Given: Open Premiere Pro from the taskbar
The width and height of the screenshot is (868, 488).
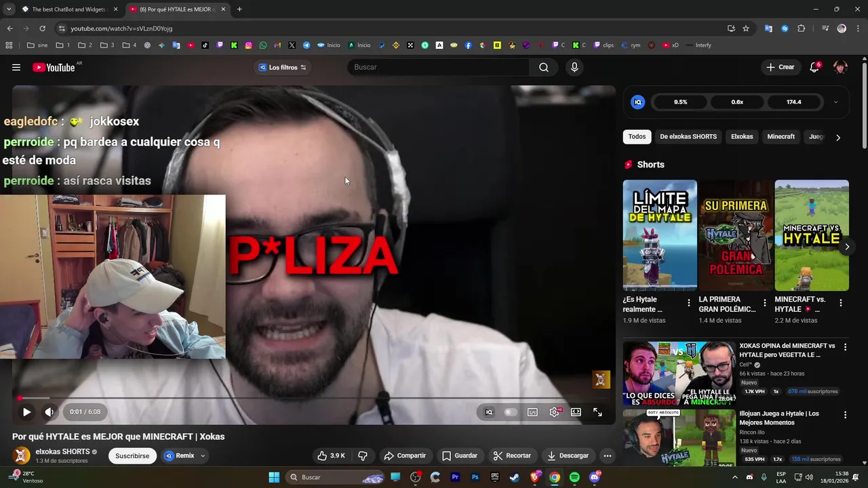Looking at the screenshot, I should tap(455, 477).
